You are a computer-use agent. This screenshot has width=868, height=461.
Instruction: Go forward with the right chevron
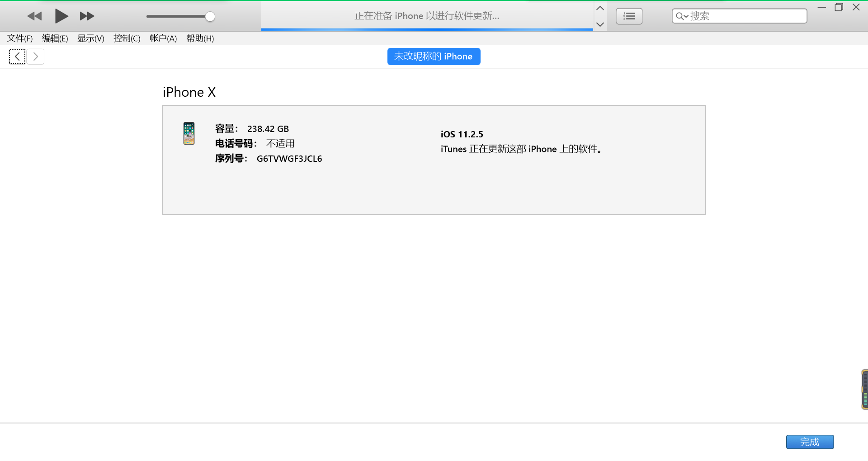35,56
